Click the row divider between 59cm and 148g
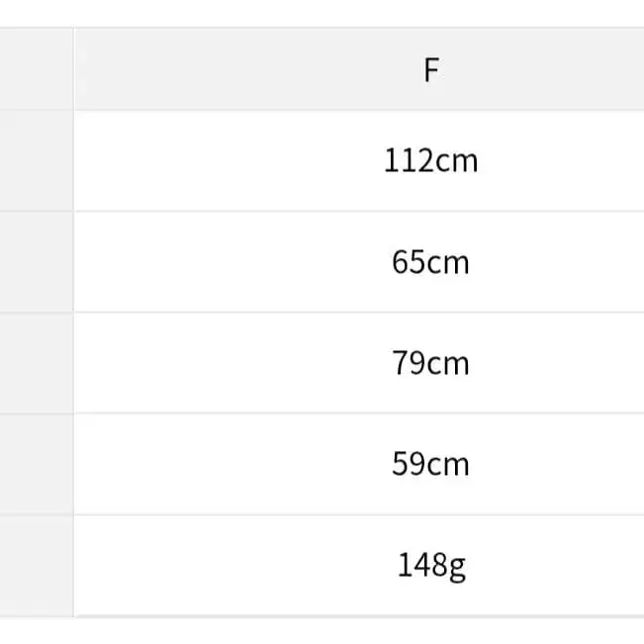 (x=358, y=514)
